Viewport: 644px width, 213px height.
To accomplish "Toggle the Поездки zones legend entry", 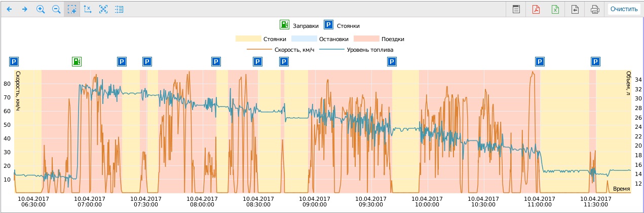I will 378,39.
